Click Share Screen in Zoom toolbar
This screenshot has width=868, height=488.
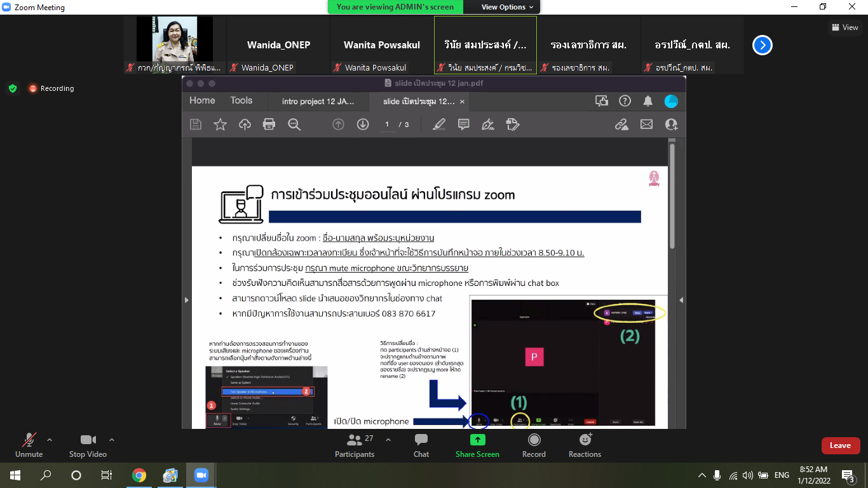(x=477, y=445)
